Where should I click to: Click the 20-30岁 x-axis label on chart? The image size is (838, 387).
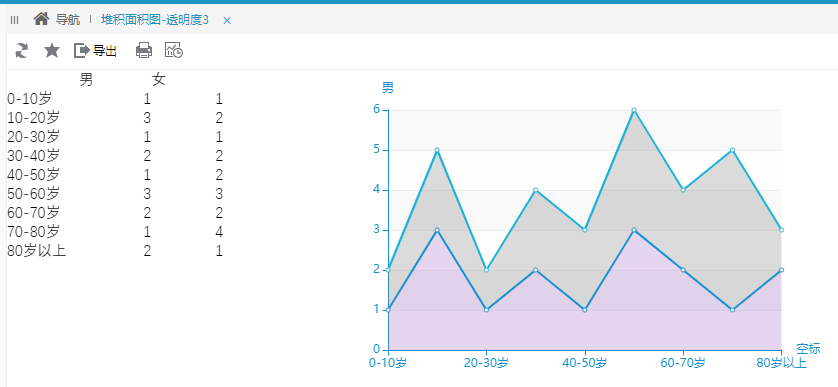point(486,363)
